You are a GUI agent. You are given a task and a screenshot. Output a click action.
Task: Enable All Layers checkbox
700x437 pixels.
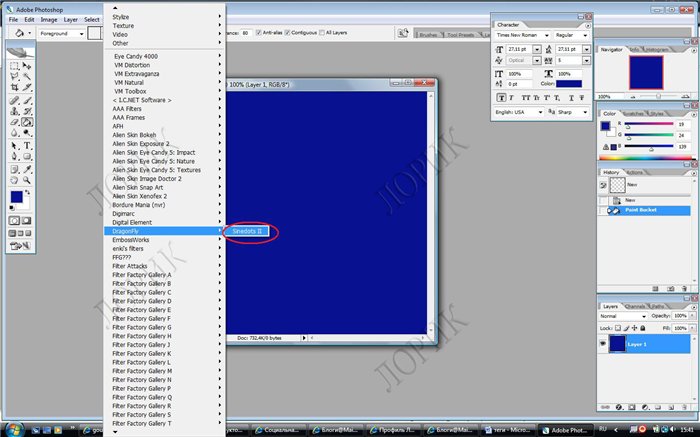pyautogui.click(x=322, y=33)
